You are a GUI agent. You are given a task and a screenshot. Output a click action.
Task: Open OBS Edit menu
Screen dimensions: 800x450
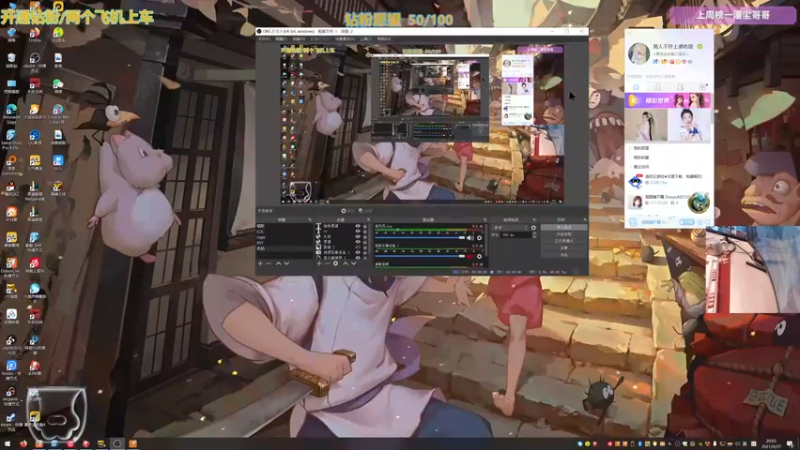(x=280, y=39)
